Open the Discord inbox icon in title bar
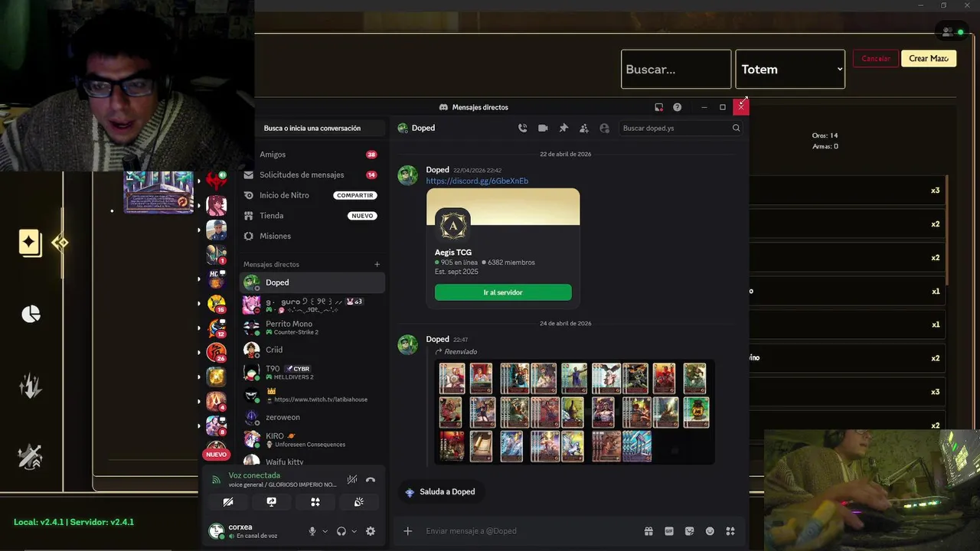 pyautogui.click(x=658, y=107)
